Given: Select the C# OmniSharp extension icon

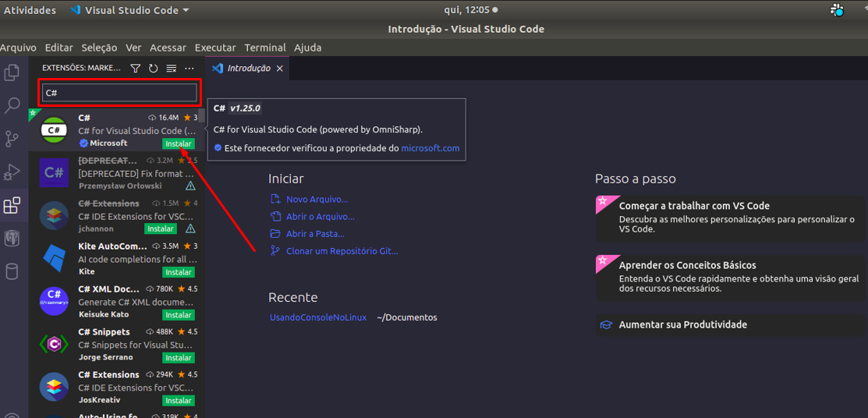Looking at the screenshot, I should click(54, 131).
